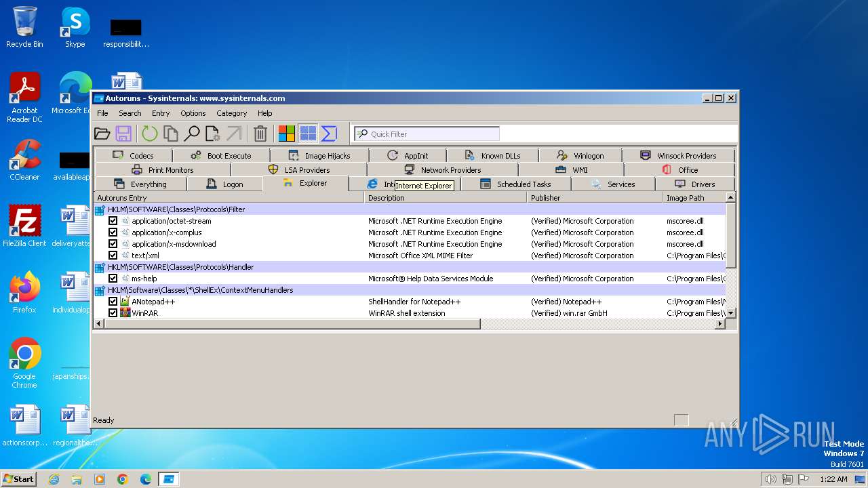Image resolution: width=868 pixels, height=488 pixels.
Task: Click the clock showing 1:22 AM
Action: tap(833, 479)
